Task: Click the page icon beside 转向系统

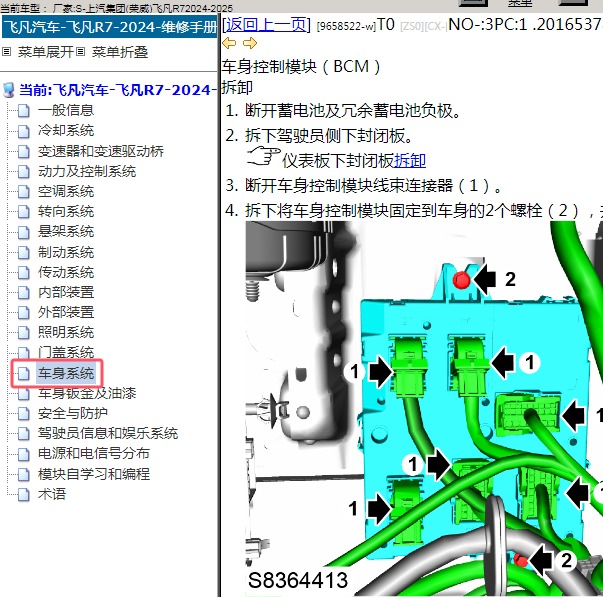Action: (x=24, y=212)
